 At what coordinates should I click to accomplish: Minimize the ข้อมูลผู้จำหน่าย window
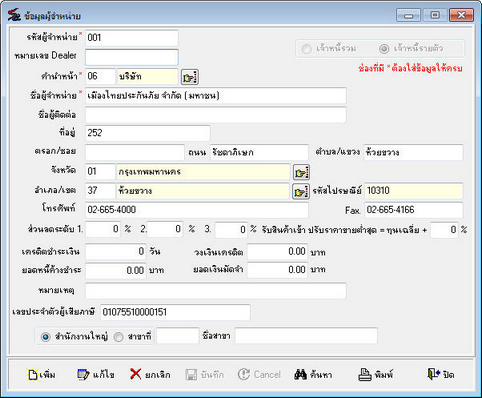[409, 15]
